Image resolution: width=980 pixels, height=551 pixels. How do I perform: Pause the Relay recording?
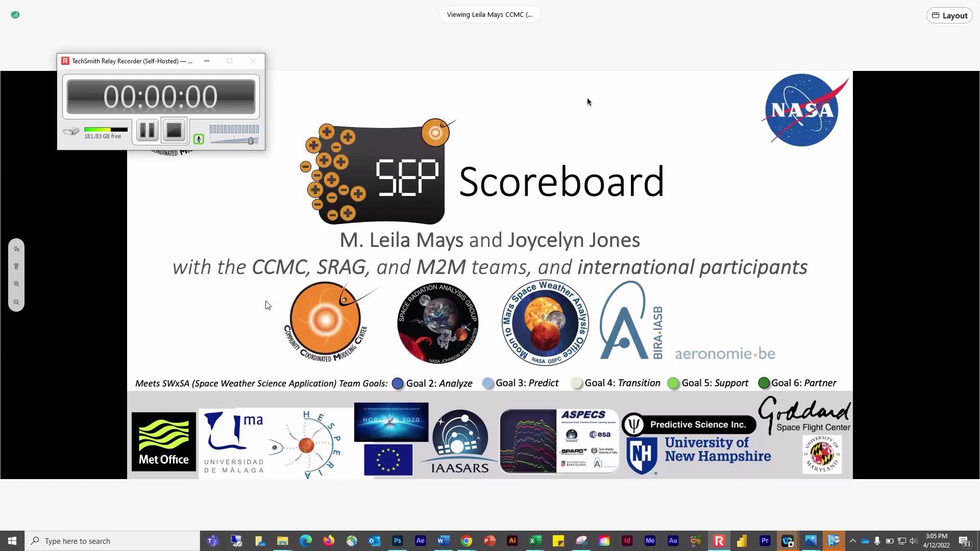[147, 131]
